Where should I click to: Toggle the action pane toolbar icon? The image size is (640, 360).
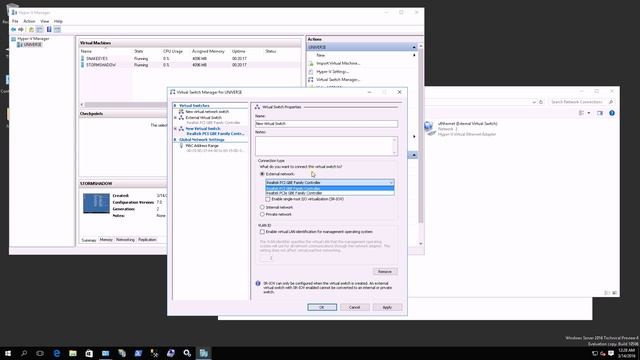tap(57, 29)
